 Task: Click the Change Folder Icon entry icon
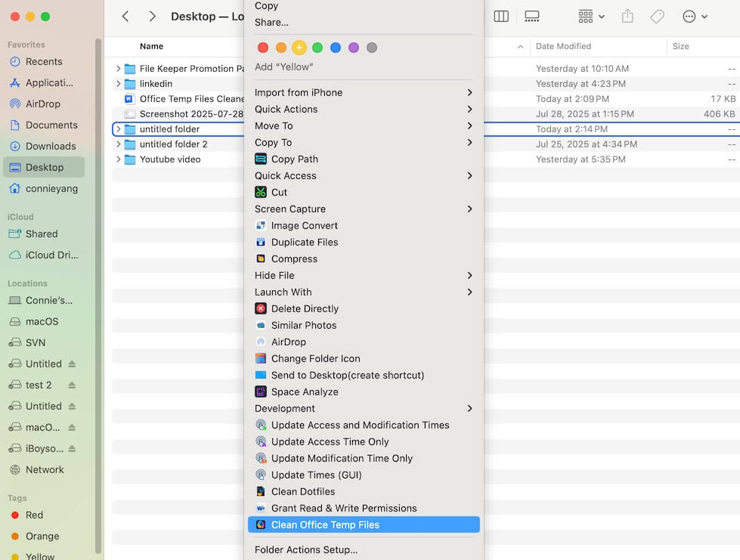261,358
